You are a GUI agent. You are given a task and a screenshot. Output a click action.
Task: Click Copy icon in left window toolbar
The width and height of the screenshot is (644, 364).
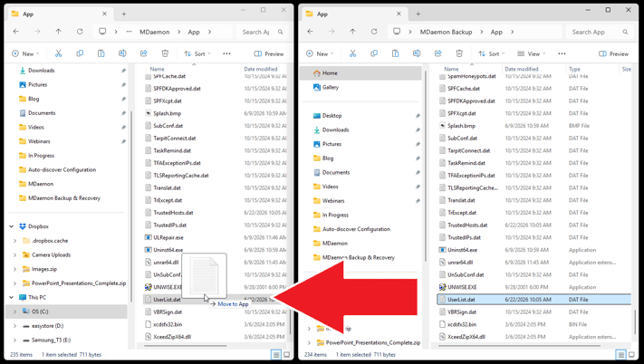[80, 53]
